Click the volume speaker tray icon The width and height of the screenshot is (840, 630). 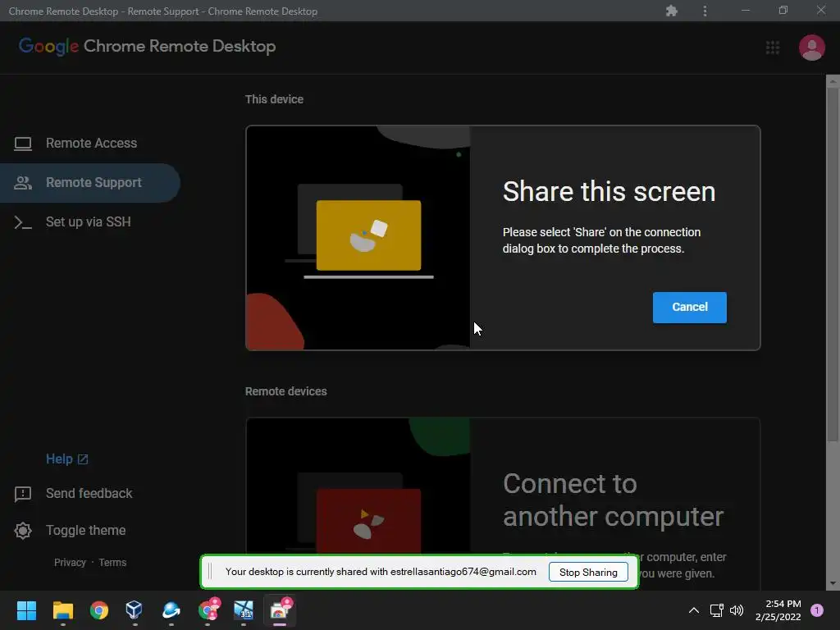pyautogui.click(x=737, y=610)
